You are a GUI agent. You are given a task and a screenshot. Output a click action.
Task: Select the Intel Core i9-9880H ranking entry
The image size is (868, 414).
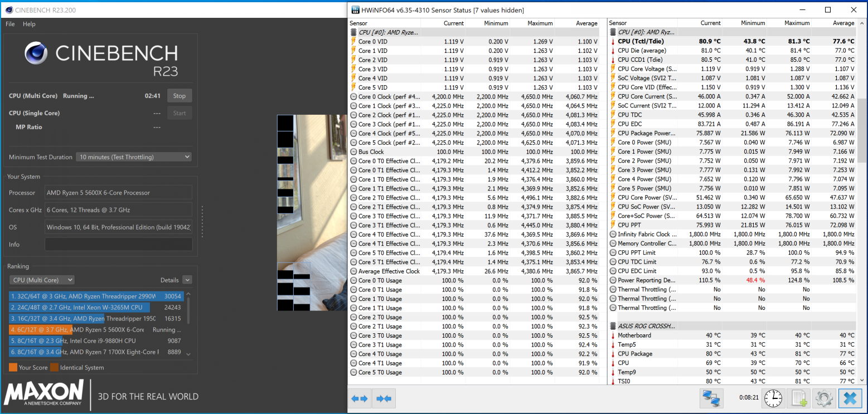[x=96, y=340]
